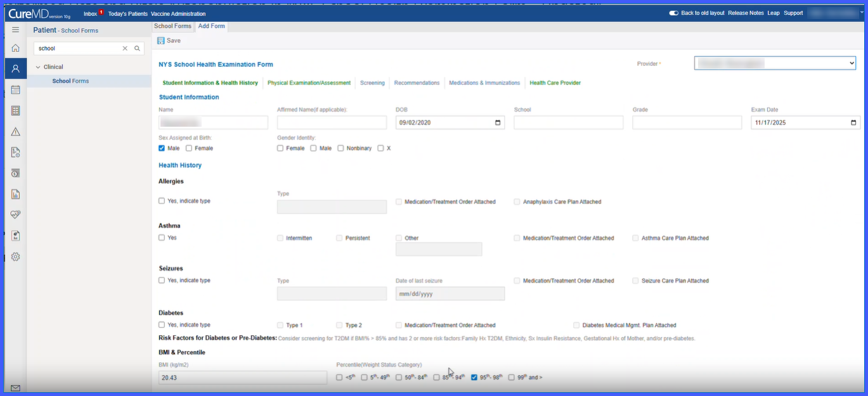Open the Exam Date calendar picker
868x396 pixels.
point(853,123)
